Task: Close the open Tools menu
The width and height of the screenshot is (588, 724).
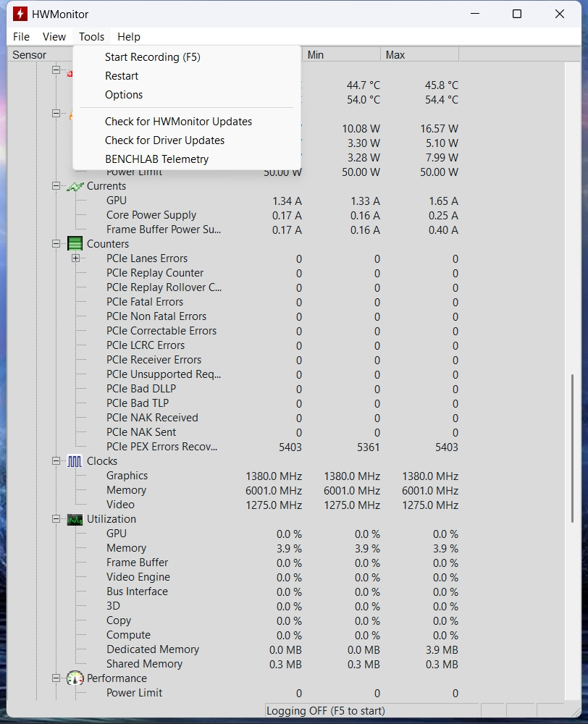Action: coord(91,36)
